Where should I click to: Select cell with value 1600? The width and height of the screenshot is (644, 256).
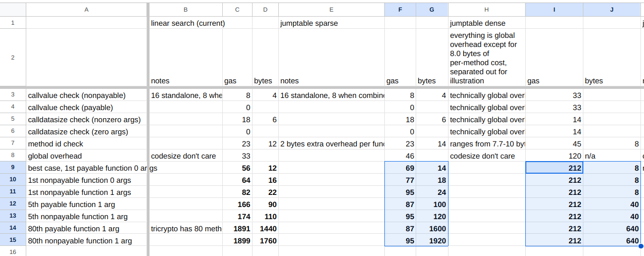[432, 229]
